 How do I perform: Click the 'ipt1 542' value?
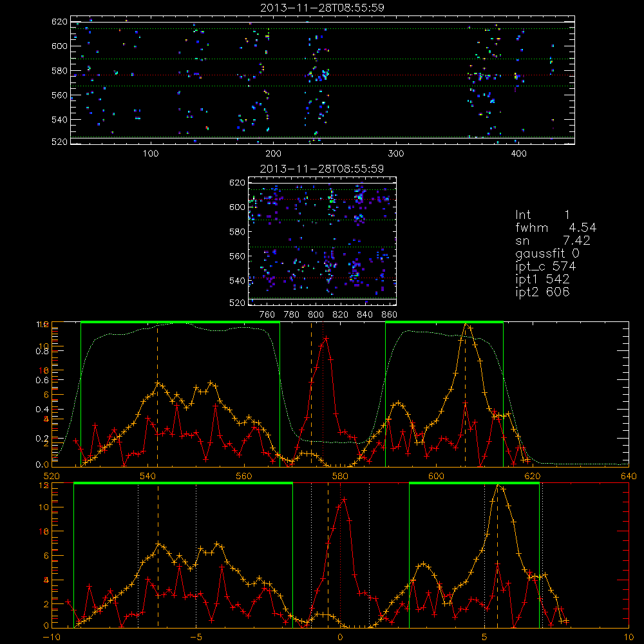(x=542, y=279)
